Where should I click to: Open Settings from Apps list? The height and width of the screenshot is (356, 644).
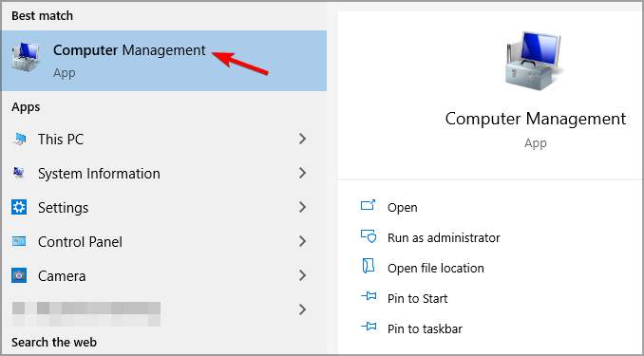coord(164,207)
